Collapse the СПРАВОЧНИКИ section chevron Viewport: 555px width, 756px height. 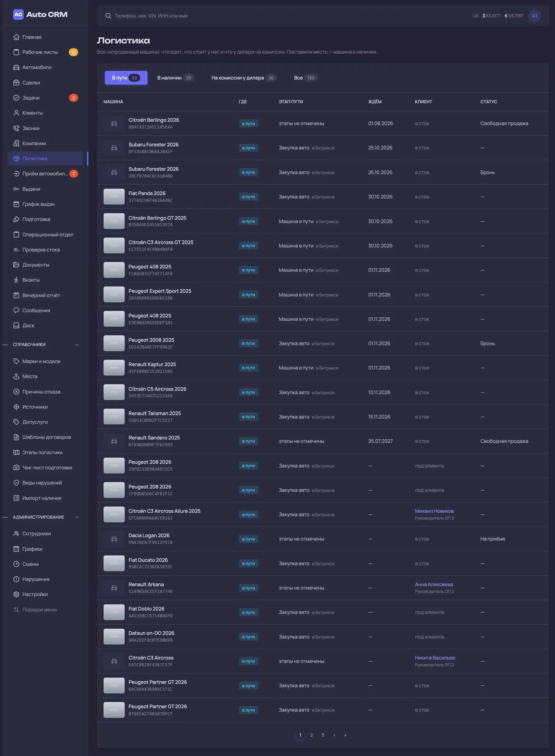coord(77,345)
